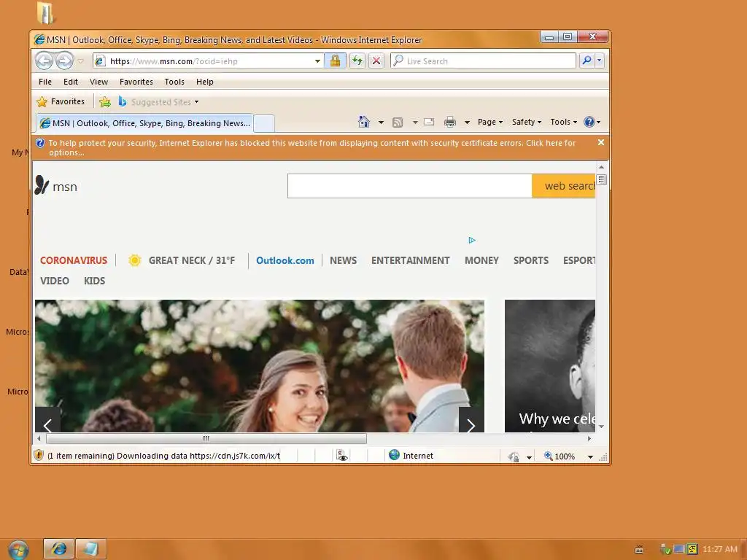The width and height of the screenshot is (747, 560).
Task: Focus the MSN web search input field
Action: pyautogui.click(x=410, y=186)
